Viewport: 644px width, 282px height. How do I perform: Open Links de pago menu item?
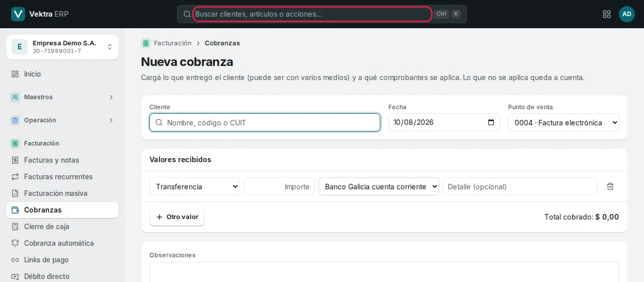point(62,260)
